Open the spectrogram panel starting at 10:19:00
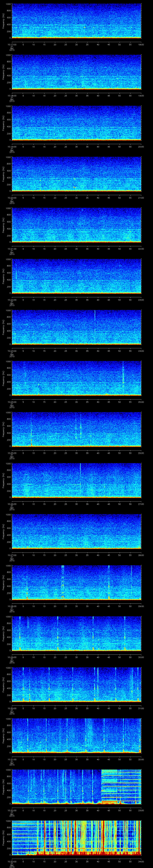This screenshot has width=153, height=868. [76, 123]
